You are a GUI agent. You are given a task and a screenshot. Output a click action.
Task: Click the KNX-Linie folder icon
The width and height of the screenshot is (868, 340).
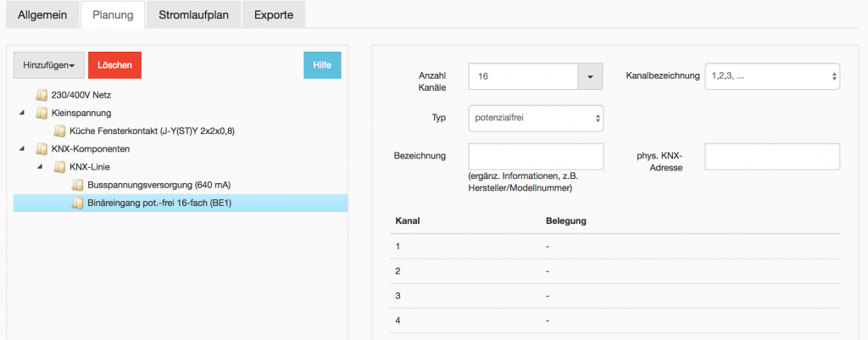59,167
